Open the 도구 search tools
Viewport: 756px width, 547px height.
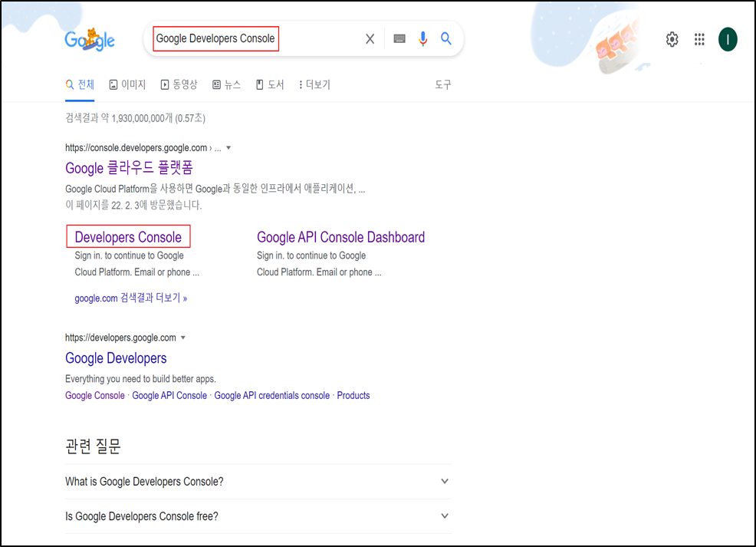(x=443, y=85)
